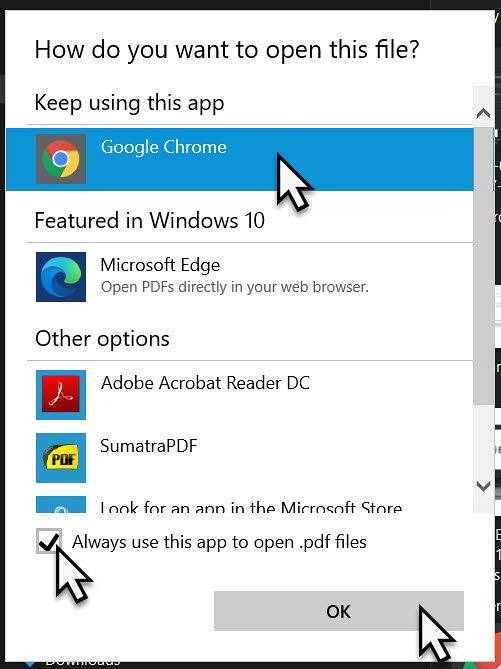The width and height of the screenshot is (501, 669).
Task: Click the Microsoft Edge logo icon
Action: click(x=61, y=277)
